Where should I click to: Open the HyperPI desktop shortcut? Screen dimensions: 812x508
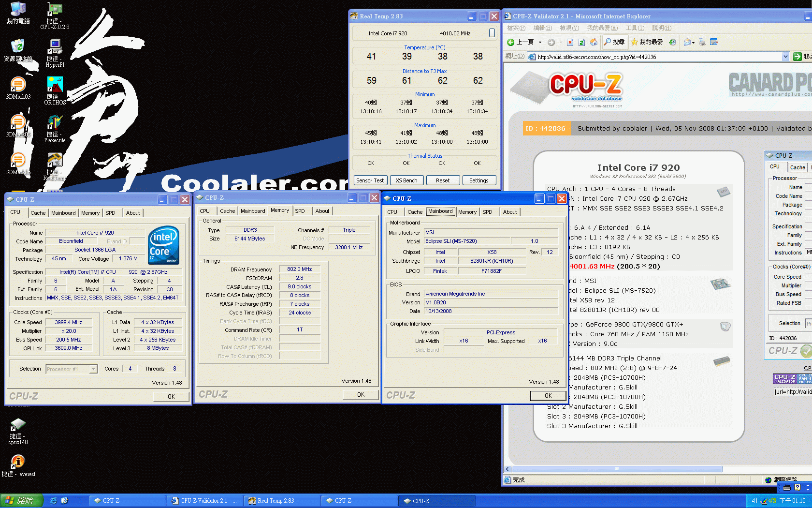(55, 53)
